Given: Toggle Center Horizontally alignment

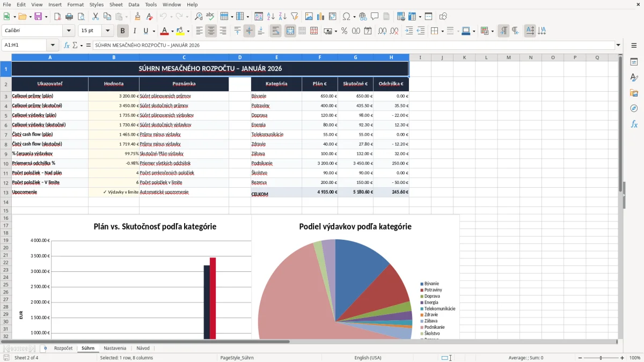Looking at the screenshot, I should (211, 31).
